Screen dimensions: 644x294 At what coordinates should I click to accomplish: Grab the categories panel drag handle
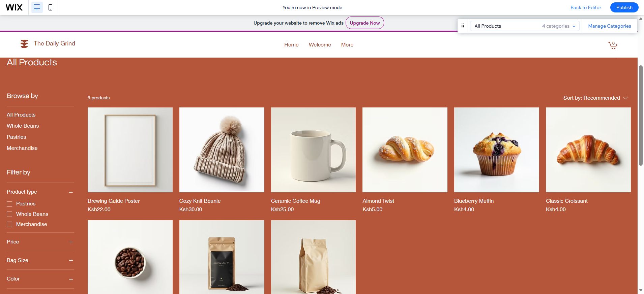coord(463,26)
